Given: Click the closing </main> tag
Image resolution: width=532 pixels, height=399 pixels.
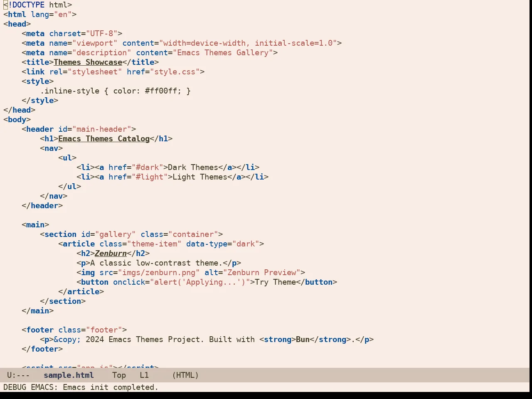Looking at the screenshot, I should click(38, 311).
